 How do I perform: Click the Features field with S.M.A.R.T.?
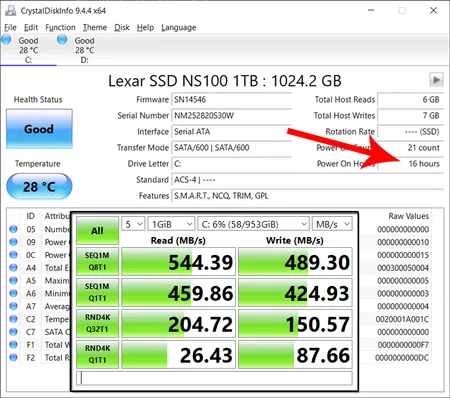pyautogui.click(x=307, y=196)
